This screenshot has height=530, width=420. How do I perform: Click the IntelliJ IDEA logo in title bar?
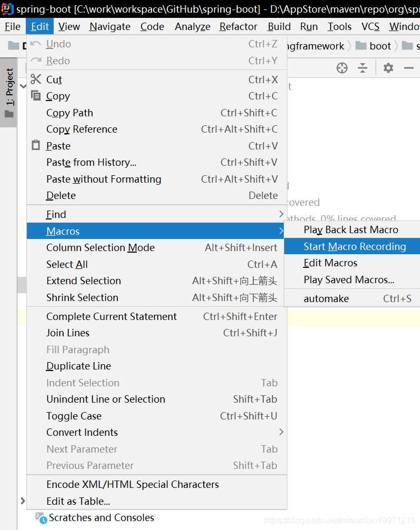coord(7,7)
